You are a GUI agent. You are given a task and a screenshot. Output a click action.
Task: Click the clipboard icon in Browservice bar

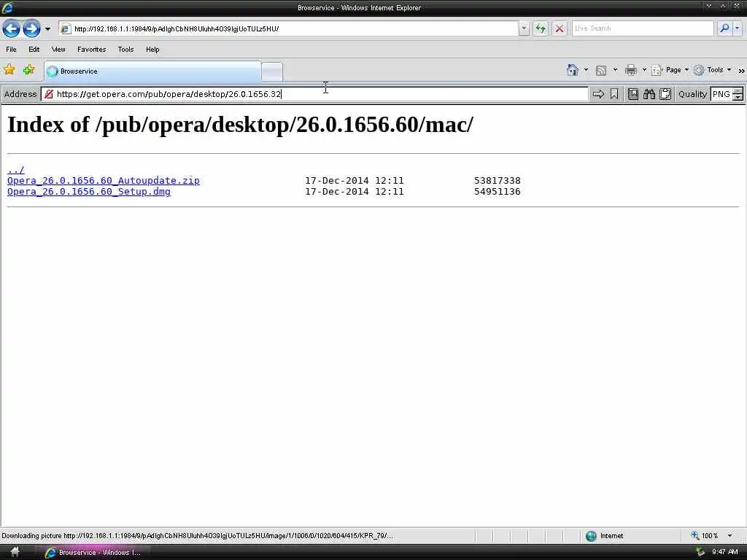pyautogui.click(x=665, y=94)
